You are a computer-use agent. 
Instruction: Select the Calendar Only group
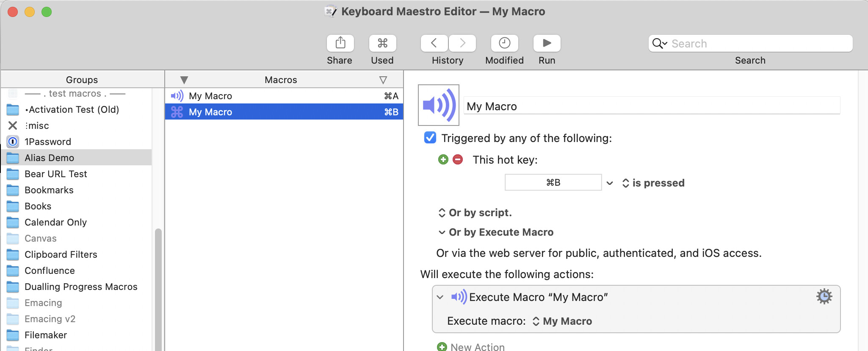coord(76,222)
